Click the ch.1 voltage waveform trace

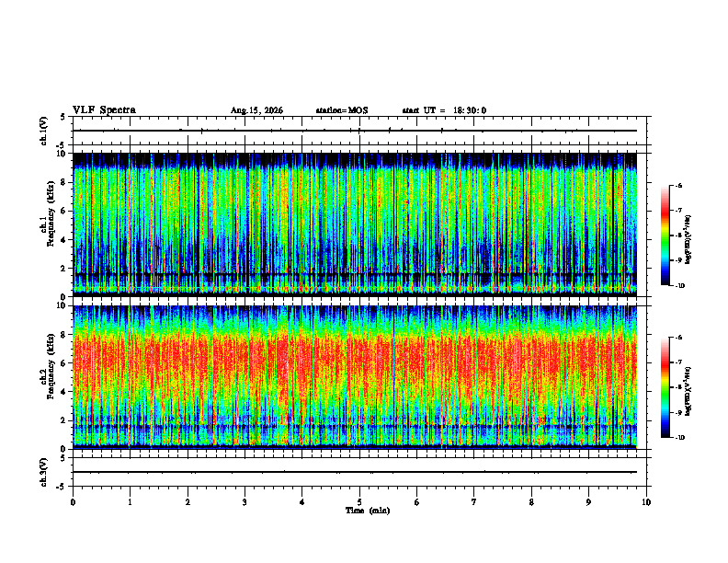(x=355, y=131)
